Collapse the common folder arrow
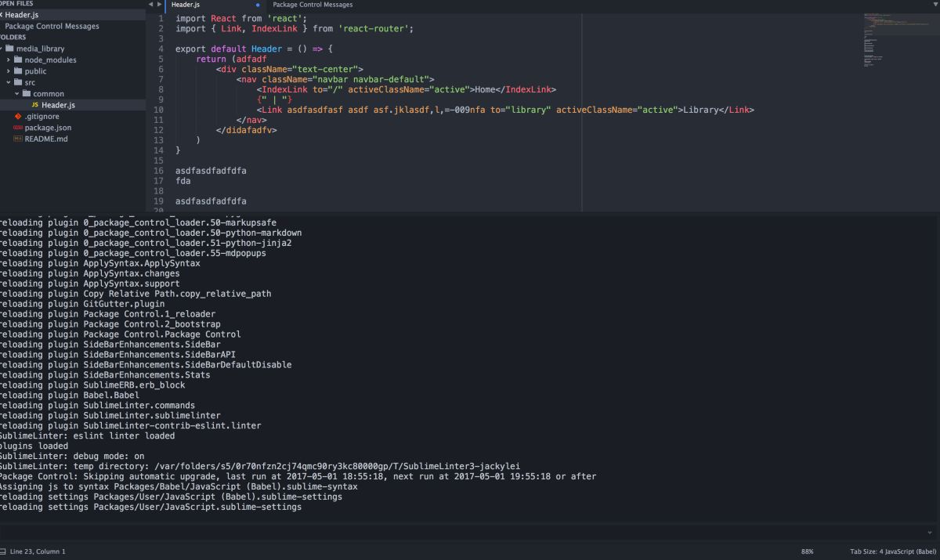The width and height of the screenshot is (940, 560). [16, 93]
